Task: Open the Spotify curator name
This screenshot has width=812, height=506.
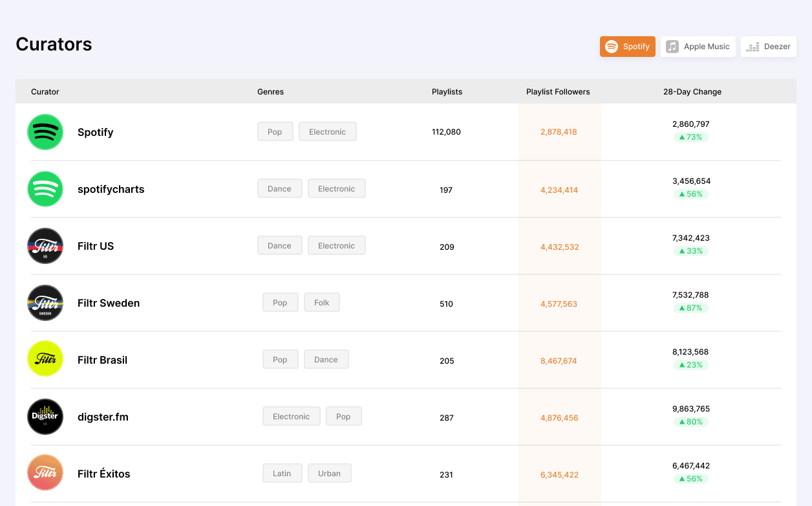Action: (96, 132)
